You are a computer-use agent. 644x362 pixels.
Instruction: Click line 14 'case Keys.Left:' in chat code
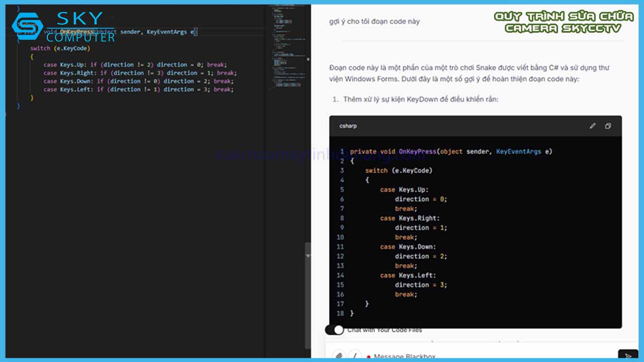[x=408, y=276]
